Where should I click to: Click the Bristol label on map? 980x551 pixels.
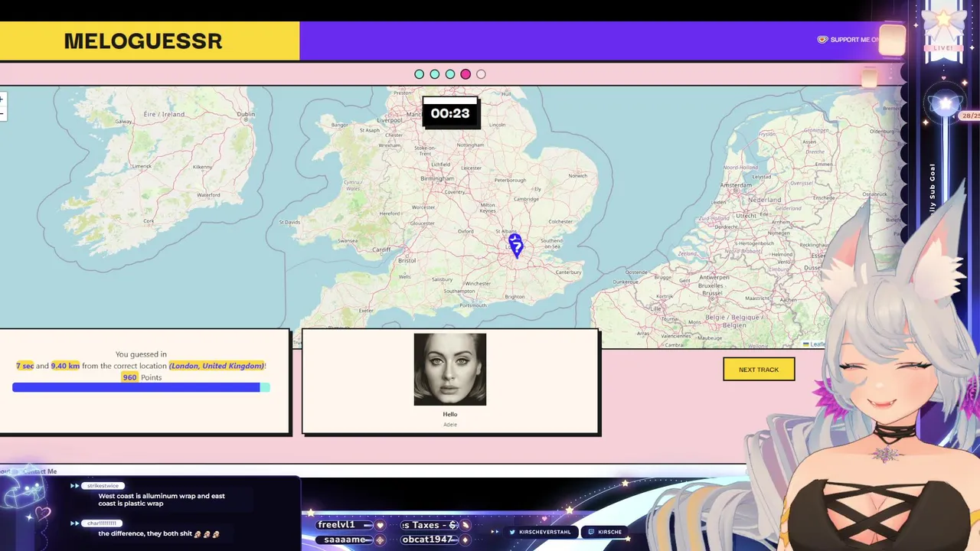click(x=407, y=260)
